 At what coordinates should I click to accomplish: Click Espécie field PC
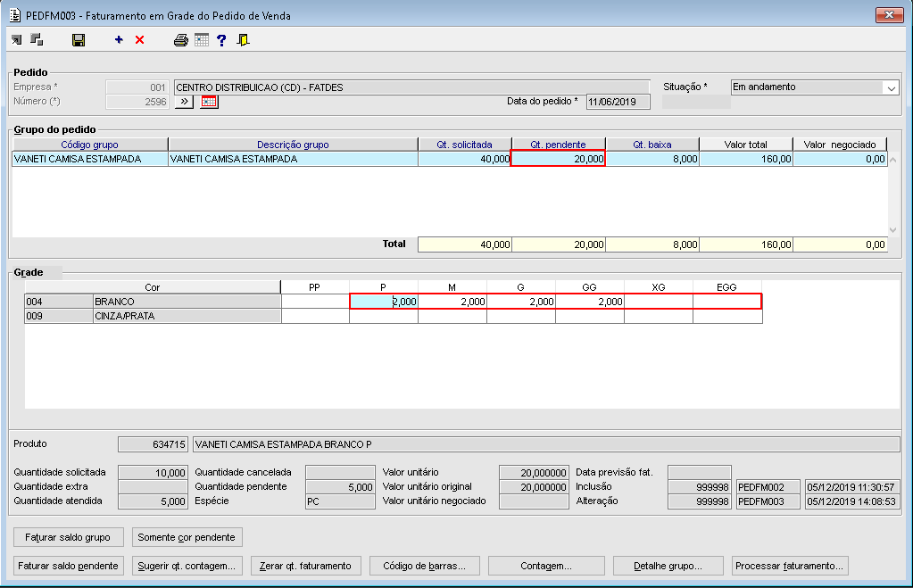(341, 501)
